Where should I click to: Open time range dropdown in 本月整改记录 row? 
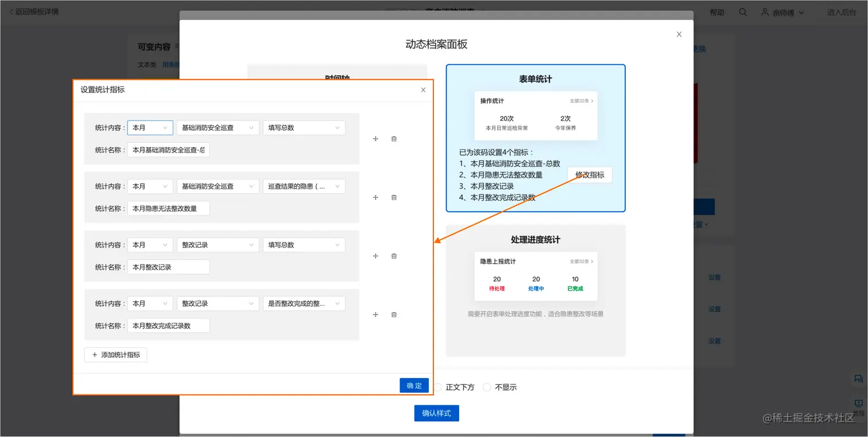pyautogui.click(x=150, y=245)
